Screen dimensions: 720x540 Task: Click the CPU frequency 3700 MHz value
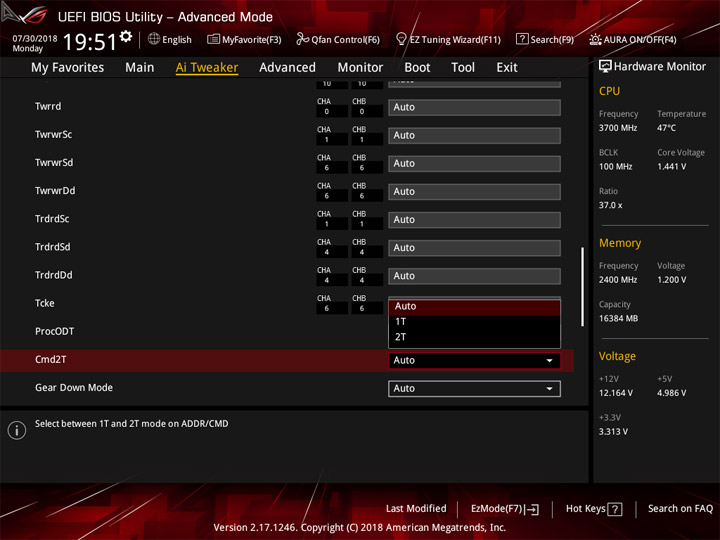click(618, 128)
